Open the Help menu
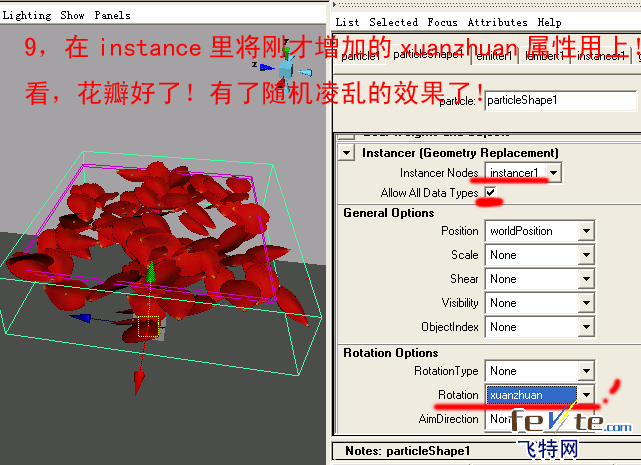The width and height of the screenshot is (641, 465). (549, 22)
